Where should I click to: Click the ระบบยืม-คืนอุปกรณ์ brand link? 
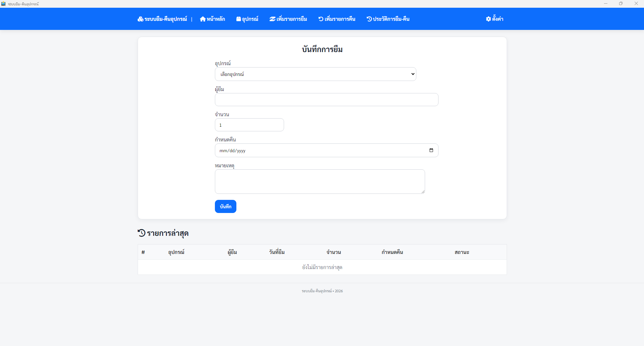(166, 19)
